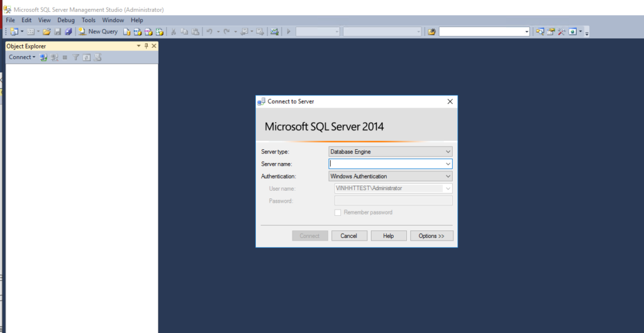The image size is (644, 333).
Task: Click the Navigate Backward icon
Action: pos(244,31)
